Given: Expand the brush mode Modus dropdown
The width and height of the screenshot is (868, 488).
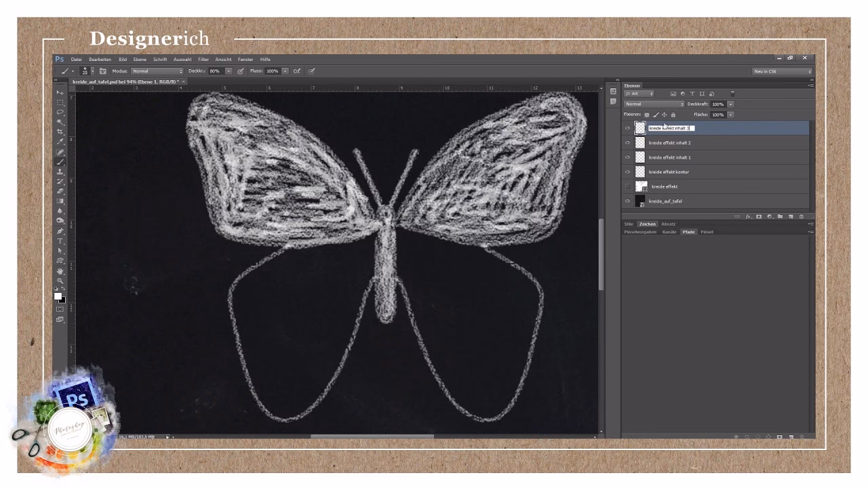Looking at the screenshot, I should [157, 70].
